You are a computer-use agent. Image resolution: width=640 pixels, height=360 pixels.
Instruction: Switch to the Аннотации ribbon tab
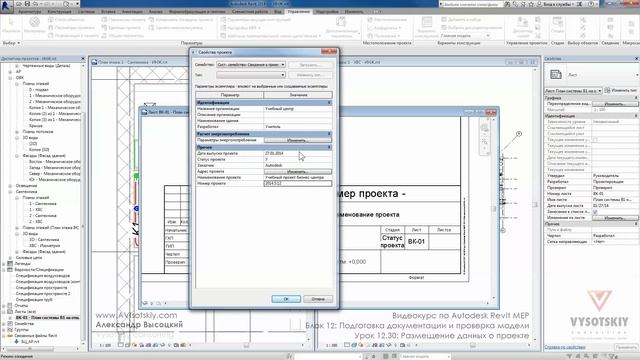pyautogui.click(x=132, y=12)
